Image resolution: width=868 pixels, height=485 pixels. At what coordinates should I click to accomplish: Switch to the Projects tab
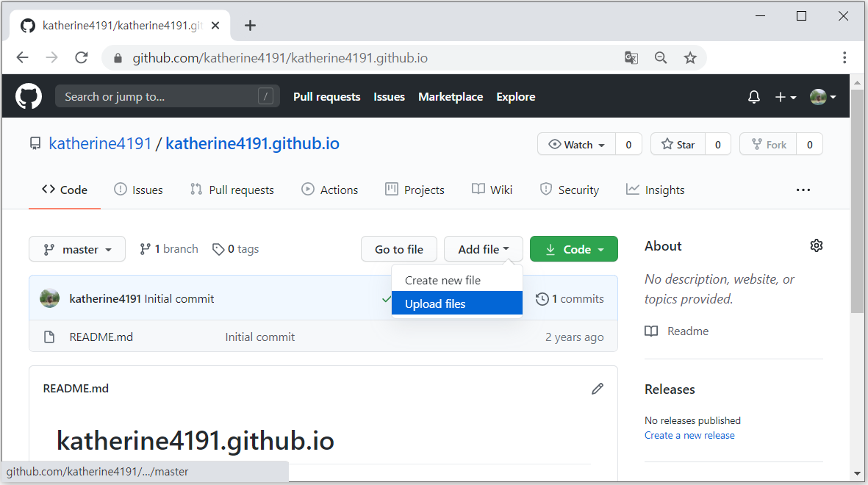pos(415,190)
